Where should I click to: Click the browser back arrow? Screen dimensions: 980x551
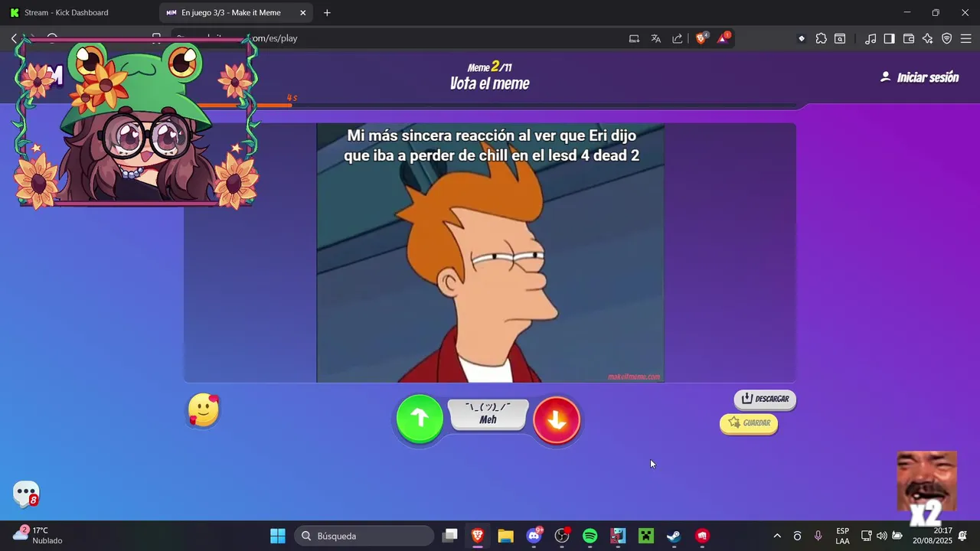14,38
